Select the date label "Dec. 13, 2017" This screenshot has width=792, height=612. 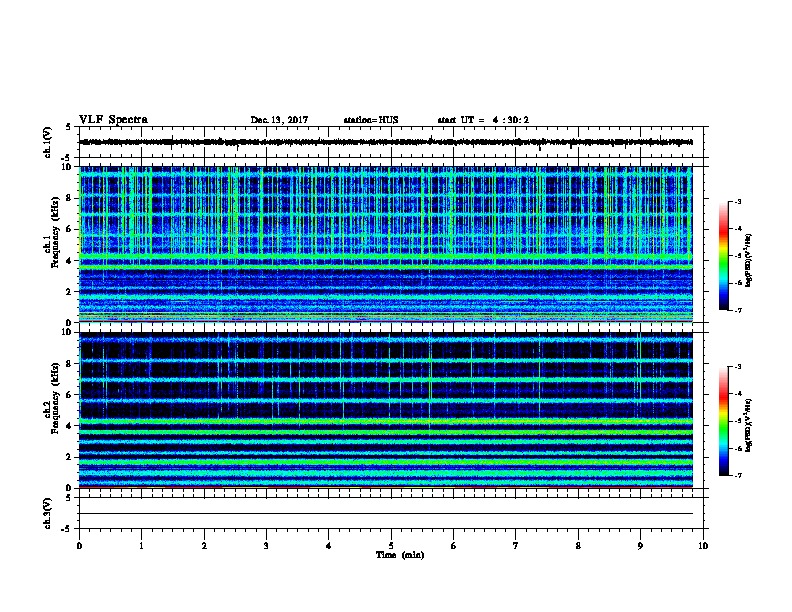coord(279,120)
